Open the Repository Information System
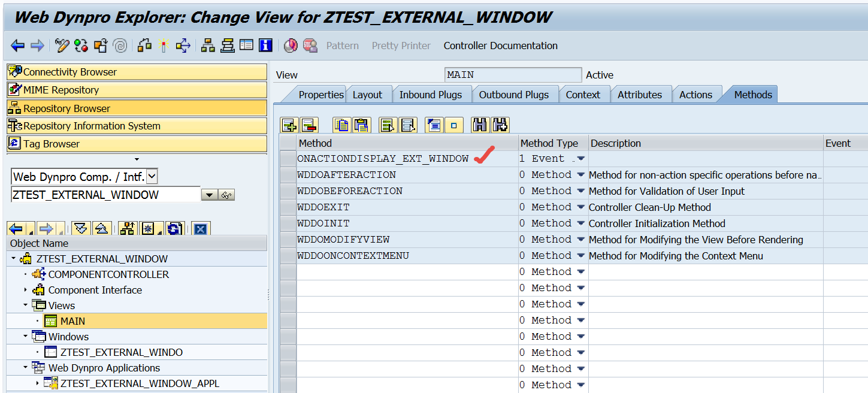868x393 pixels. 137,126
